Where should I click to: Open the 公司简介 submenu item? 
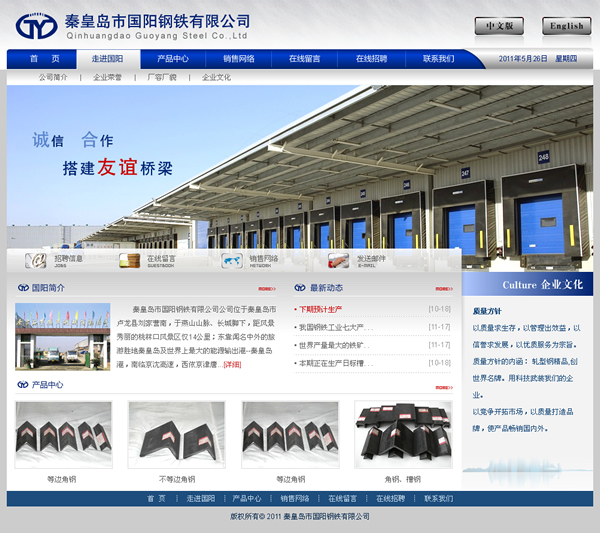[53, 77]
